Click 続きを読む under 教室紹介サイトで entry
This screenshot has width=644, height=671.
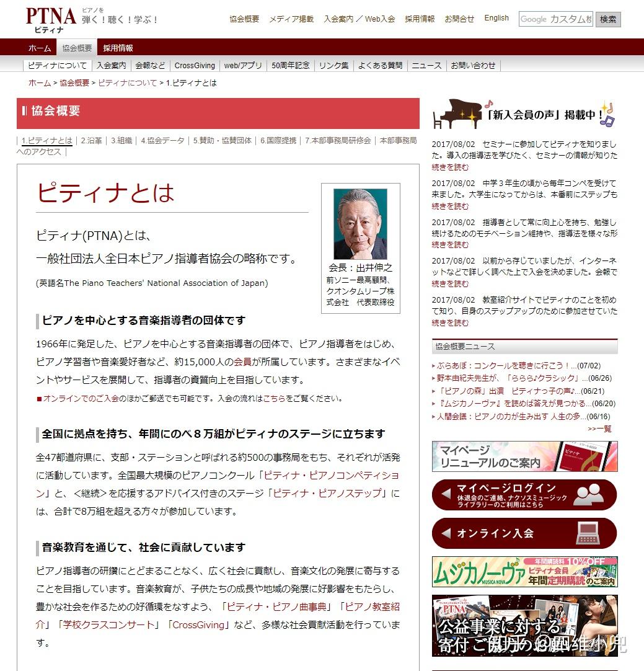(450, 322)
